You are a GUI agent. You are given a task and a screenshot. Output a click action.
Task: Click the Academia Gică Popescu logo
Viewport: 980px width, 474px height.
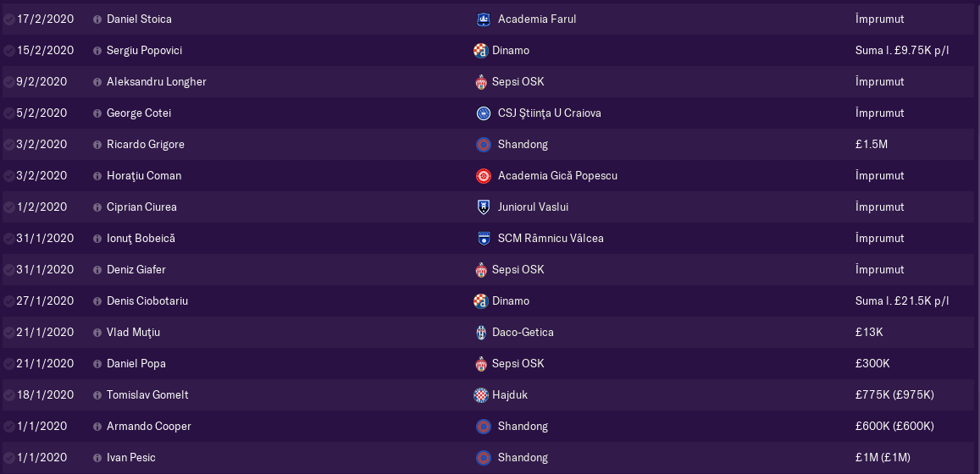[483, 175]
